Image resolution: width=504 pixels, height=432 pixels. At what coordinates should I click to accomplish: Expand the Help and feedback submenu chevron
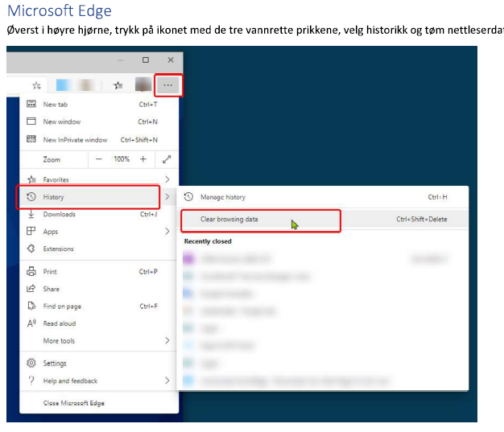(167, 381)
